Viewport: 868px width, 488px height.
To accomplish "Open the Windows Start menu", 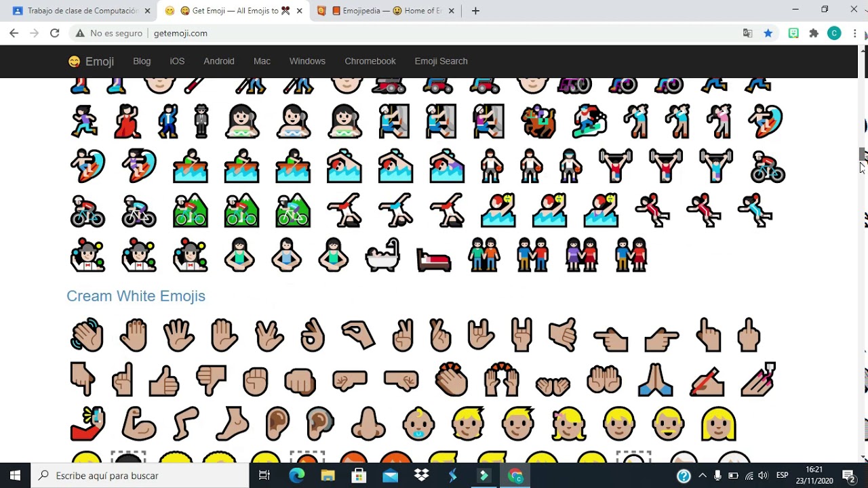I will 16,475.
